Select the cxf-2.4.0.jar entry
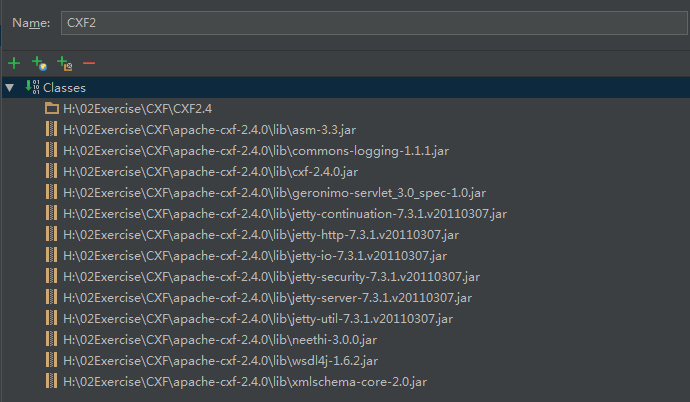Image resolution: width=690 pixels, height=402 pixels. click(210, 172)
